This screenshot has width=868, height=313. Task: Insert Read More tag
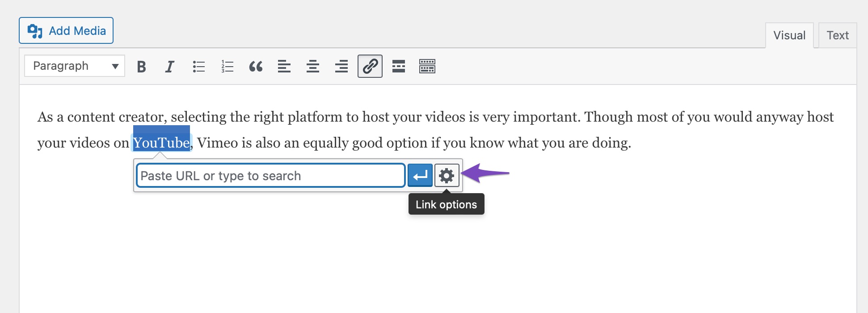tap(399, 67)
